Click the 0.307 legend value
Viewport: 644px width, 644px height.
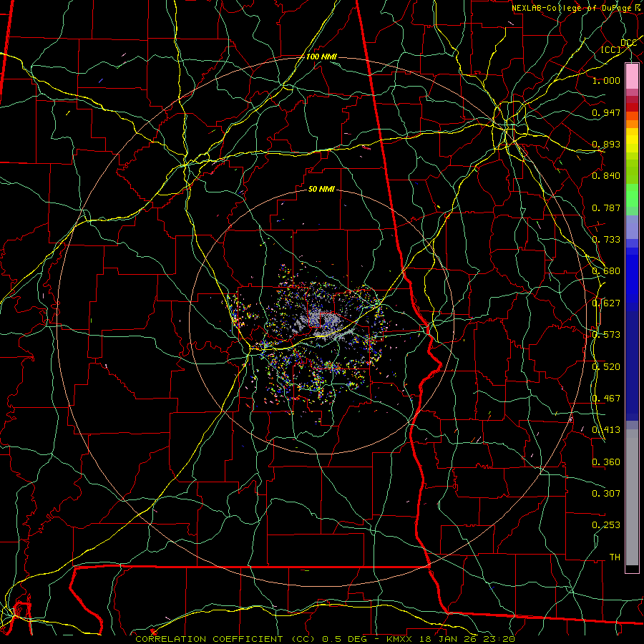coord(606,493)
